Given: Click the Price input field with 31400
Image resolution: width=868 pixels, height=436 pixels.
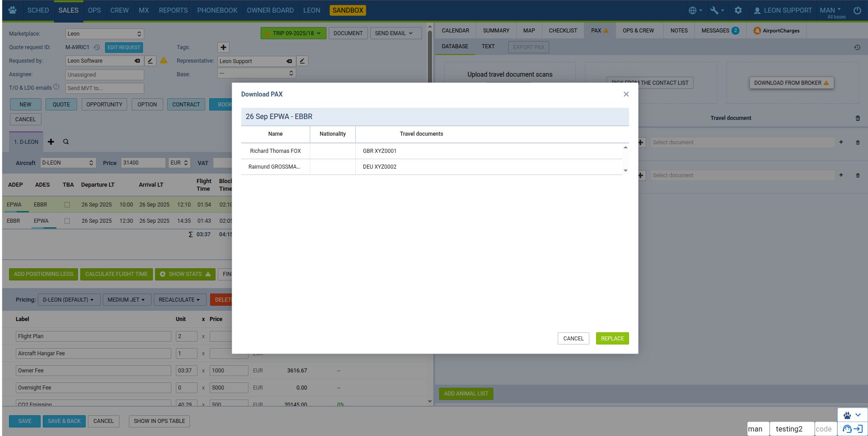Looking at the screenshot, I should [143, 163].
